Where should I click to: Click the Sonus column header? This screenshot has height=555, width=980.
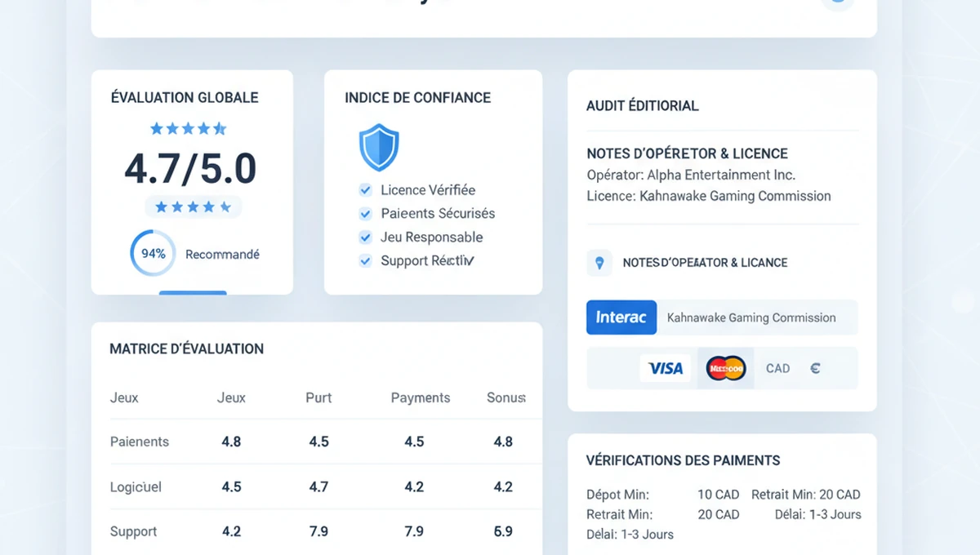506,397
